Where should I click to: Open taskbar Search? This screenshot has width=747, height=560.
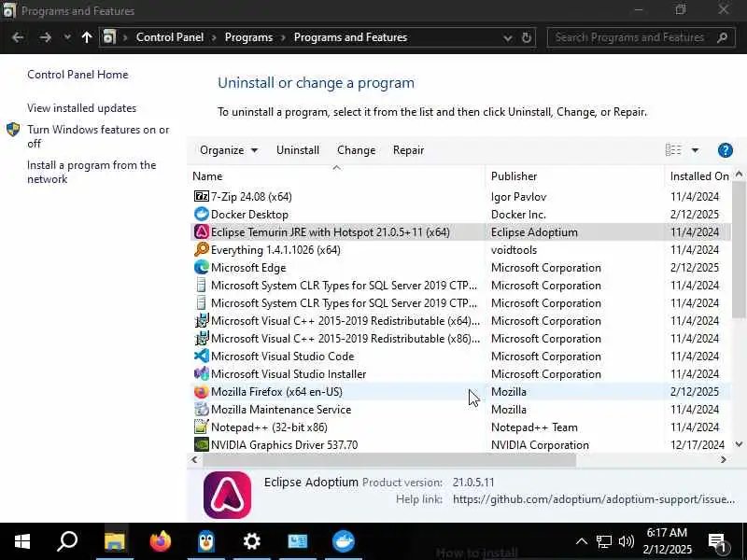pos(67,541)
